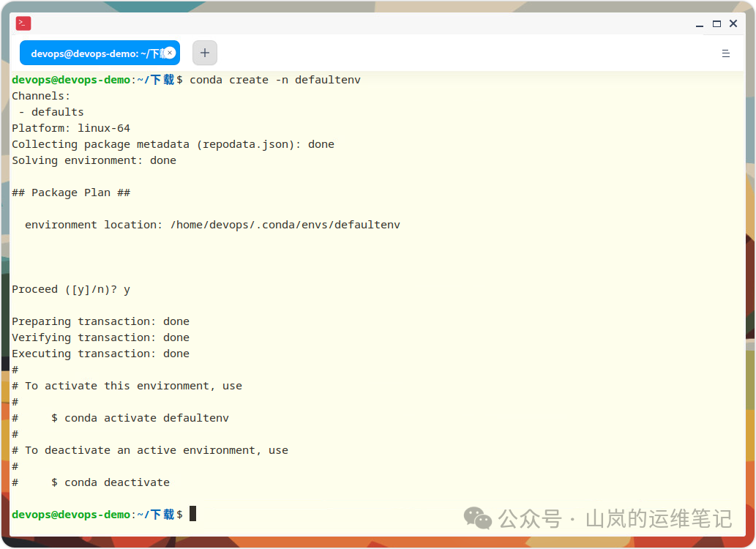Click the 'Channels:' output line
Image resolution: width=756 pixels, height=549 pixels.
tap(41, 96)
